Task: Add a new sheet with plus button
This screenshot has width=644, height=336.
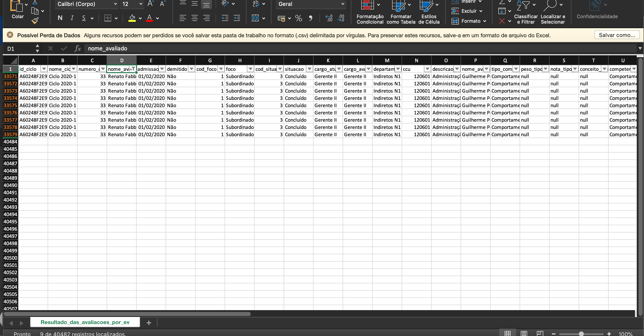Action: point(149,323)
